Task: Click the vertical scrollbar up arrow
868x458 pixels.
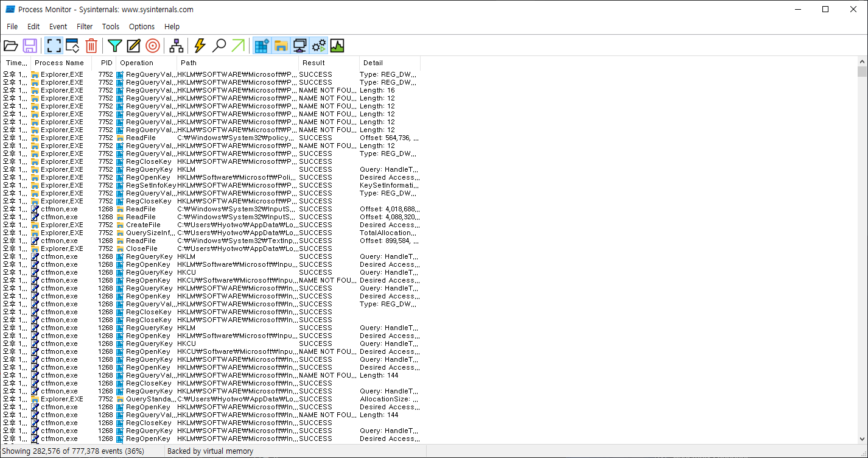Action: click(x=862, y=62)
